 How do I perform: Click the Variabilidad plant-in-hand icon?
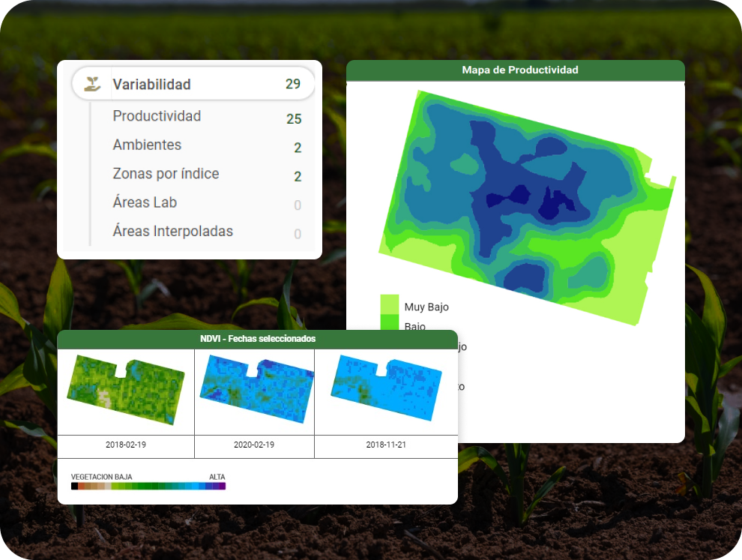click(x=92, y=84)
